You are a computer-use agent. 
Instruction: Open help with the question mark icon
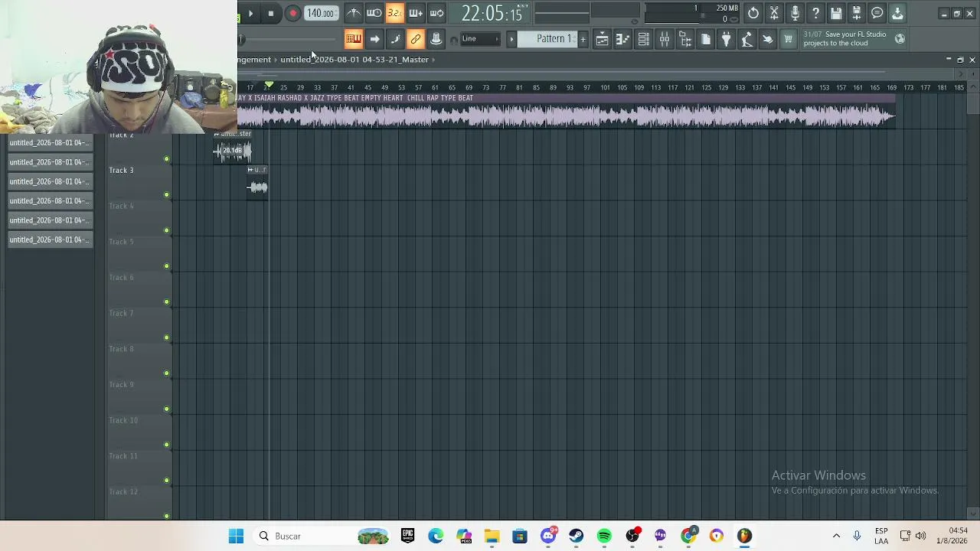(x=815, y=13)
